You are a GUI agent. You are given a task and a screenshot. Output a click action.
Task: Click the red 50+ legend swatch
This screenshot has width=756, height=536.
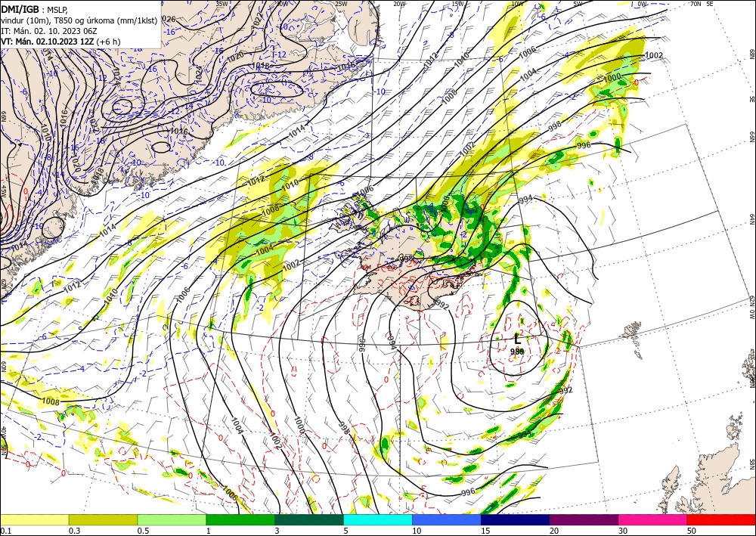pyautogui.click(x=721, y=519)
